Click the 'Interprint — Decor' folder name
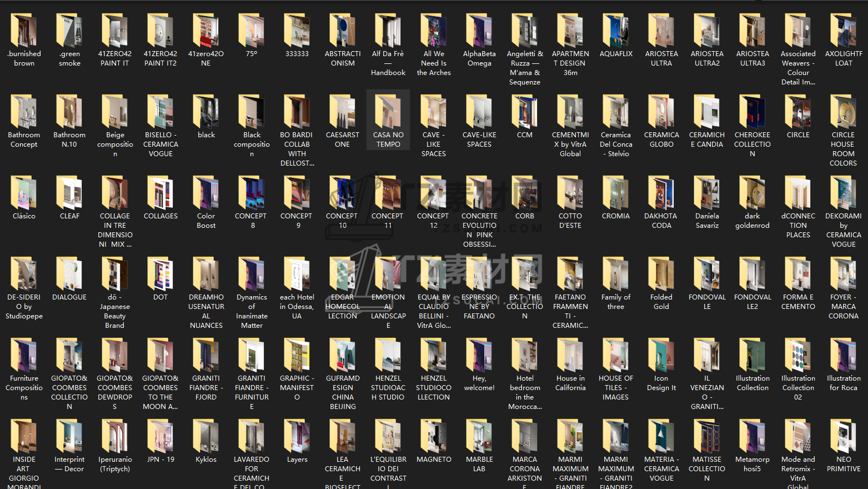Viewport: 868px width, 489px height. (x=69, y=464)
